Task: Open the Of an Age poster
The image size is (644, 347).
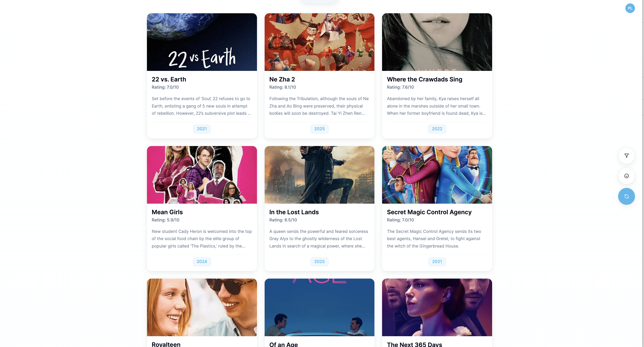Action: [x=319, y=307]
